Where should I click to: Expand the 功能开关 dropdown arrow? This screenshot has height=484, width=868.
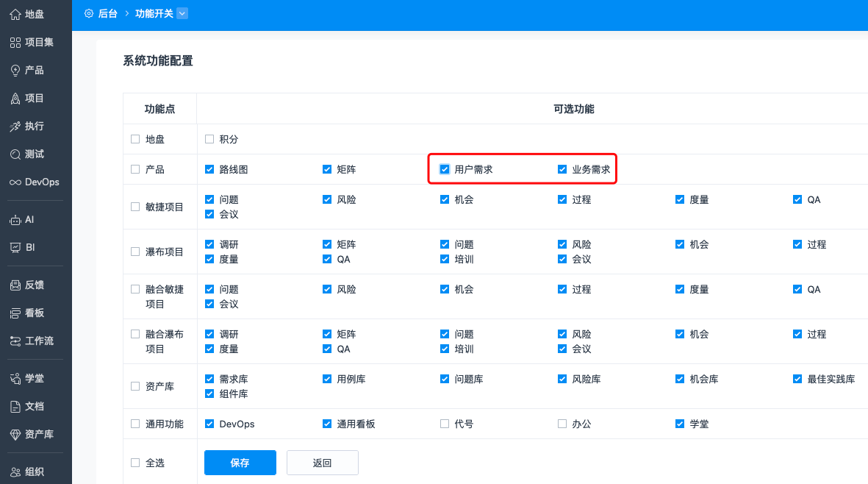[182, 13]
